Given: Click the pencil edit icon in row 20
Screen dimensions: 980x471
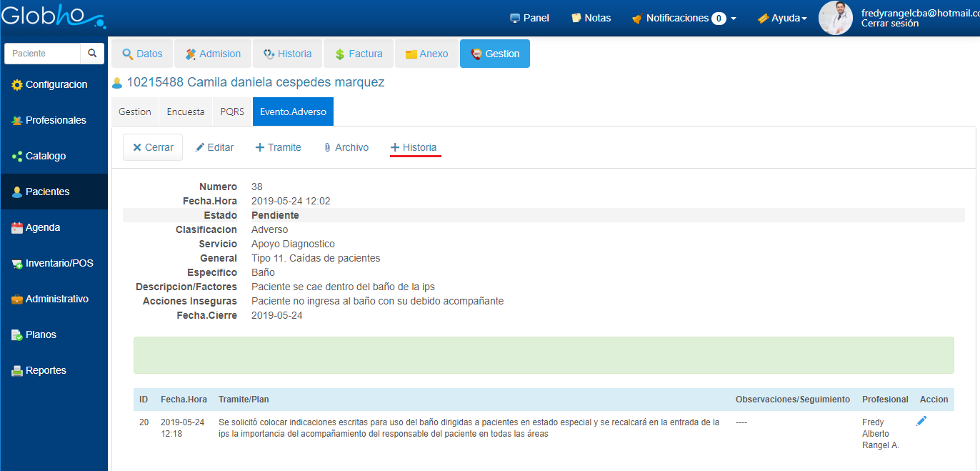Looking at the screenshot, I should point(921,422).
